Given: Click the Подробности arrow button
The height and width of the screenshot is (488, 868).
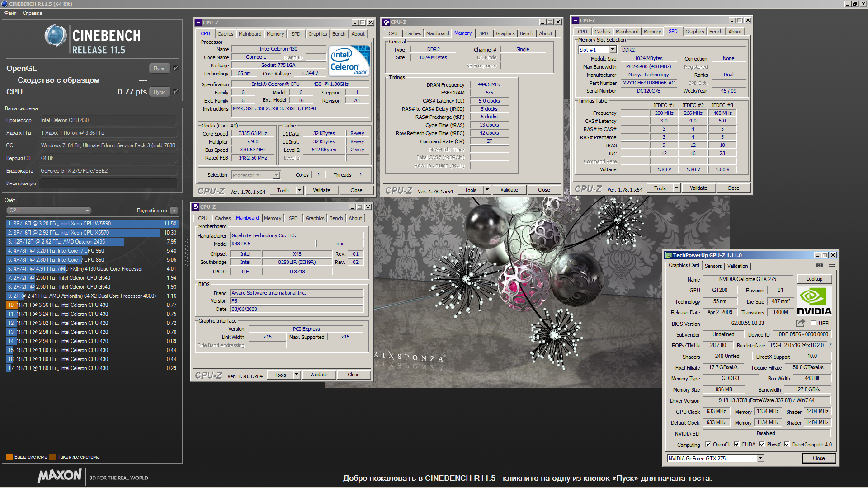Looking at the screenshot, I should [x=174, y=211].
